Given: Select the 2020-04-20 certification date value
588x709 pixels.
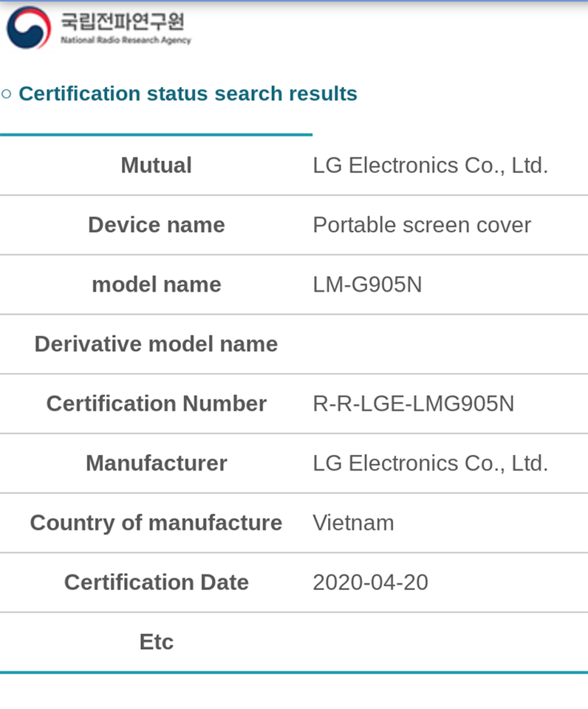Looking at the screenshot, I should tap(370, 582).
